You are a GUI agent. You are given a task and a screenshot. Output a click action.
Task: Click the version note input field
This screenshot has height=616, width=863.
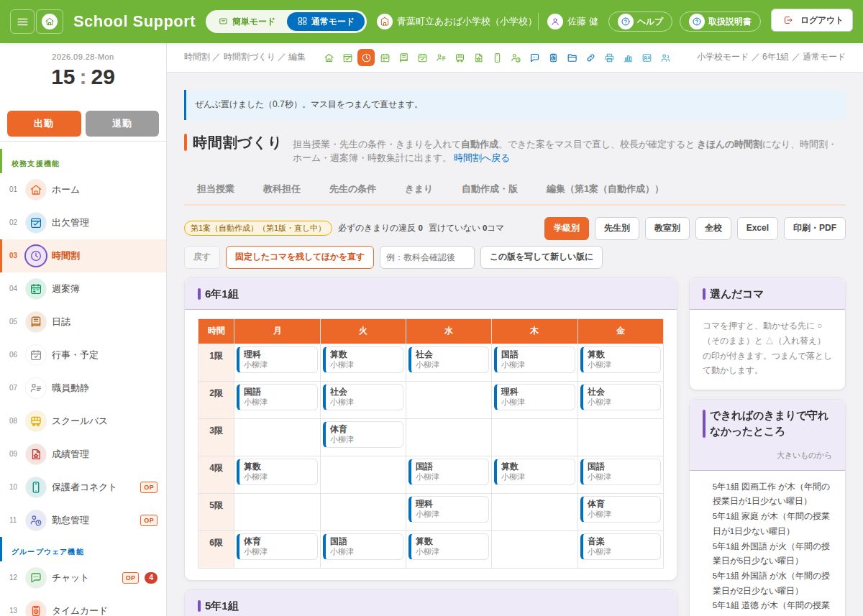427,257
